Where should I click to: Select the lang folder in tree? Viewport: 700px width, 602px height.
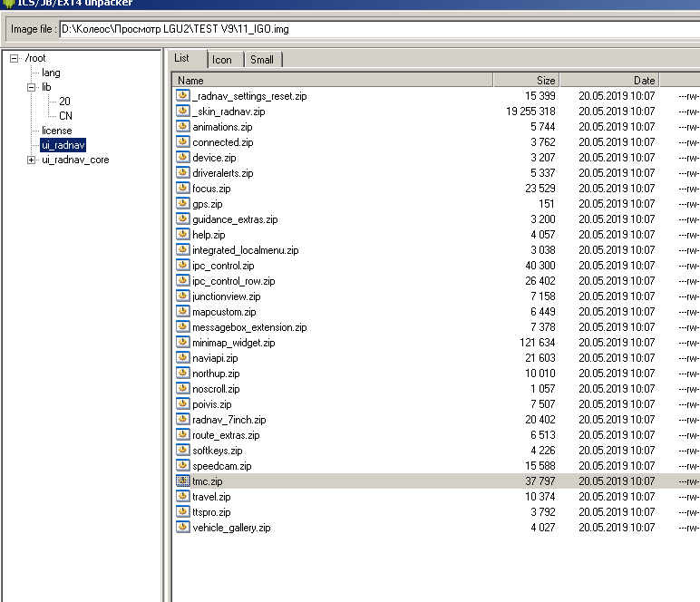(x=51, y=73)
